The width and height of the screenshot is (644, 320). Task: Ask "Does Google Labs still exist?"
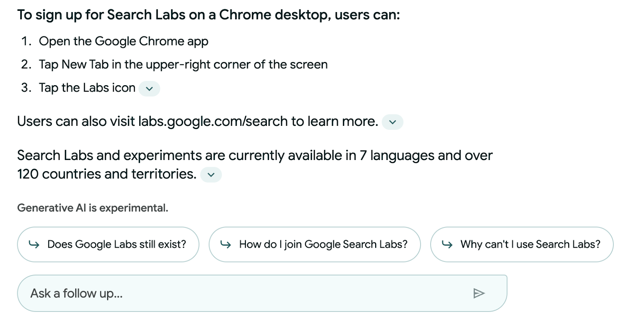pyautogui.click(x=108, y=244)
